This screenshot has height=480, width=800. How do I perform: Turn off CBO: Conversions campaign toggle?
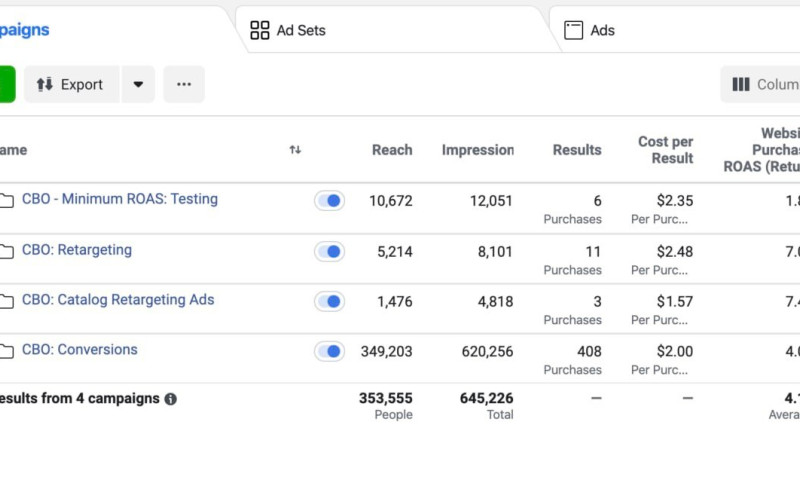coord(329,351)
